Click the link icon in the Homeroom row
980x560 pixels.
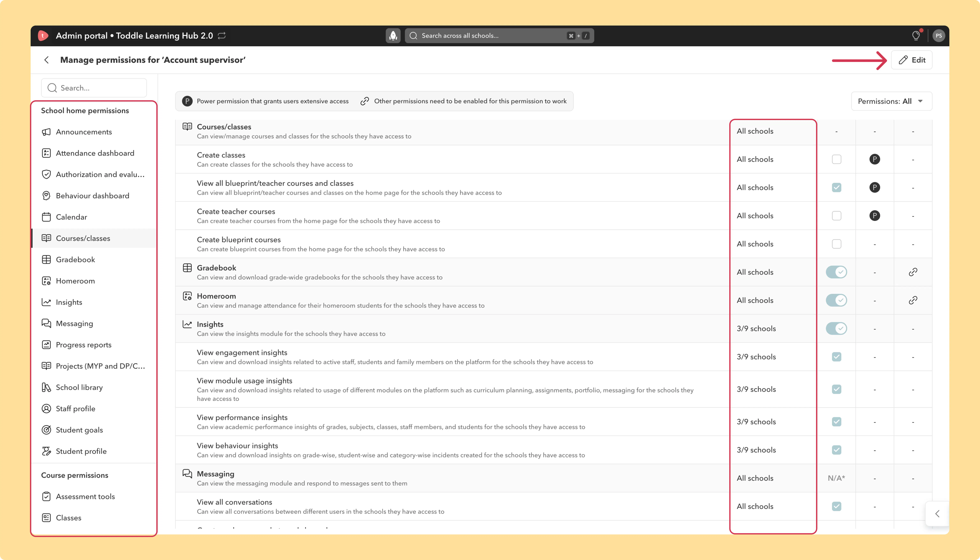point(913,300)
